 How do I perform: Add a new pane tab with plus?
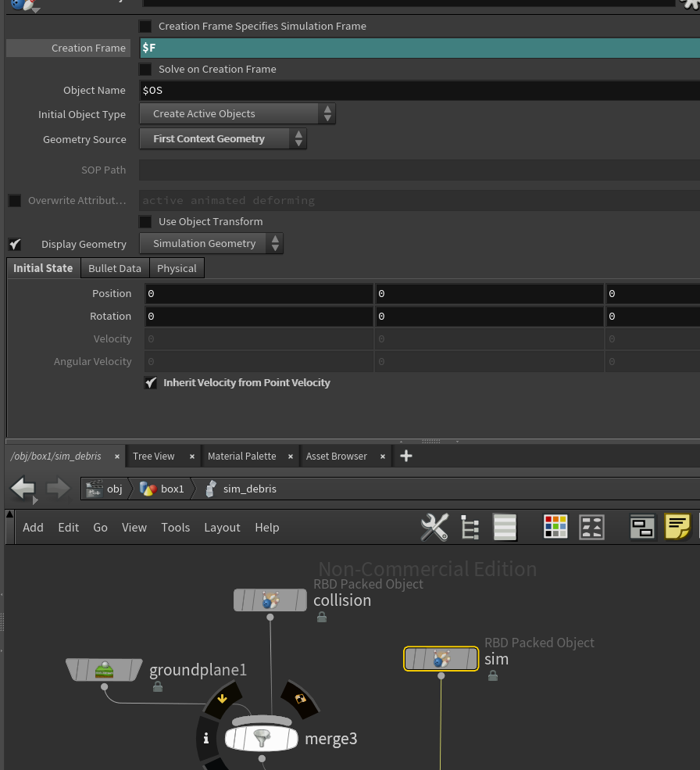[406, 457]
